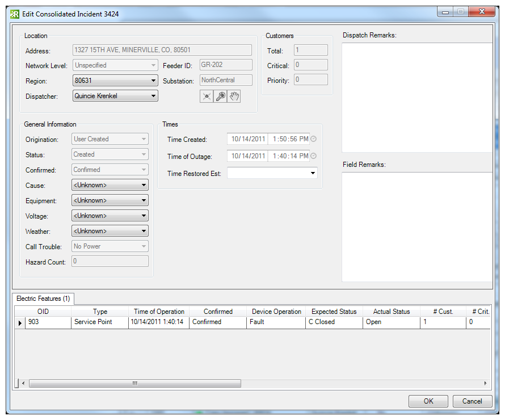Image resolution: width=505 pixels, height=420 pixels.
Task: Click the Hazard Count field
Action: 110,261
